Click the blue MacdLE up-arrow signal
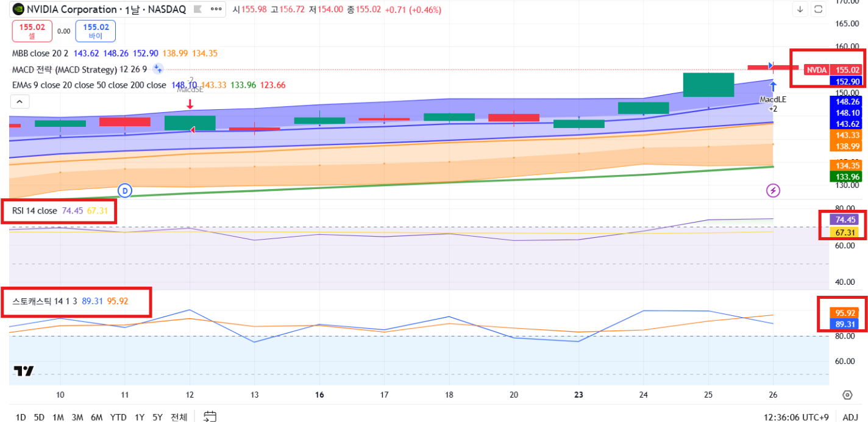868x422 pixels. point(774,86)
